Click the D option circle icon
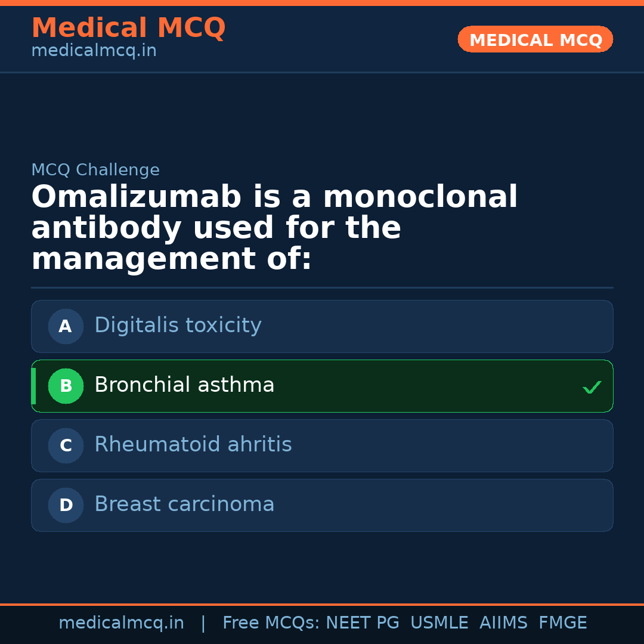 [66, 505]
